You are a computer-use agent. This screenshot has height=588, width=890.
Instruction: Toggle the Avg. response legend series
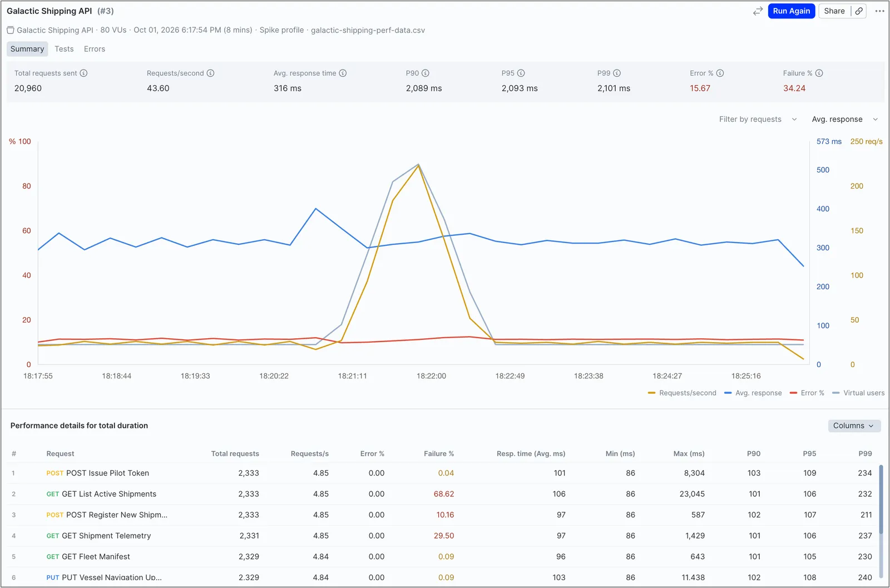753,393
